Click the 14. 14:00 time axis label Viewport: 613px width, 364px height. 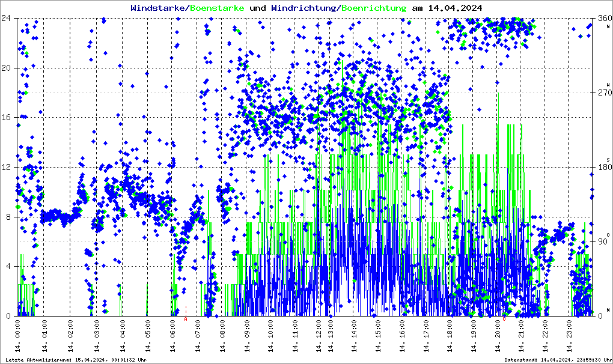click(354, 336)
